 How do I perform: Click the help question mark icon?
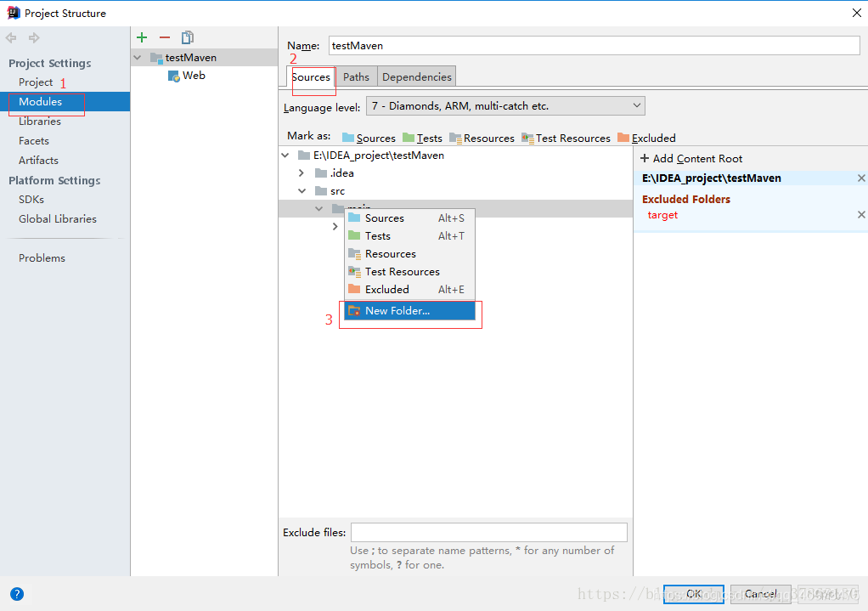tap(17, 594)
